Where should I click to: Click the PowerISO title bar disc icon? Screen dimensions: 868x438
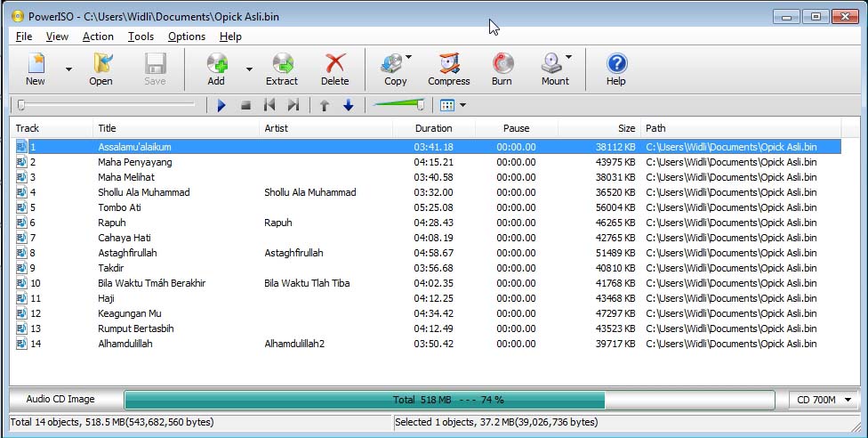click(x=18, y=16)
